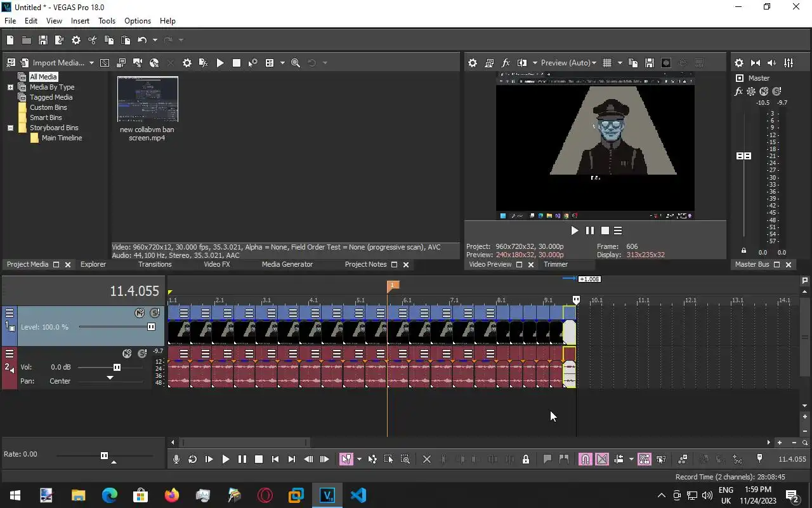Image resolution: width=812 pixels, height=508 pixels.
Task: Open the Undo history dropdown arrow
Action: [154, 40]
